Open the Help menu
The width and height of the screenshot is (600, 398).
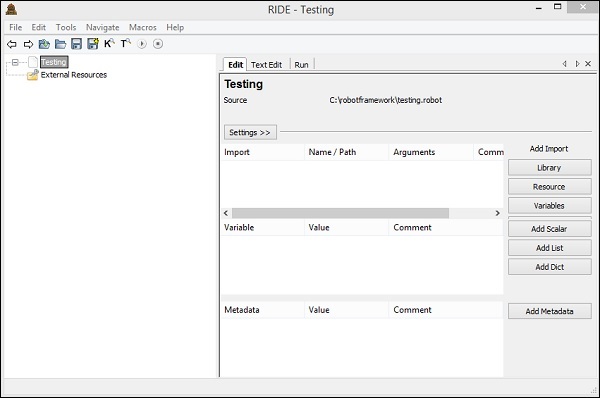coord(175,28)
